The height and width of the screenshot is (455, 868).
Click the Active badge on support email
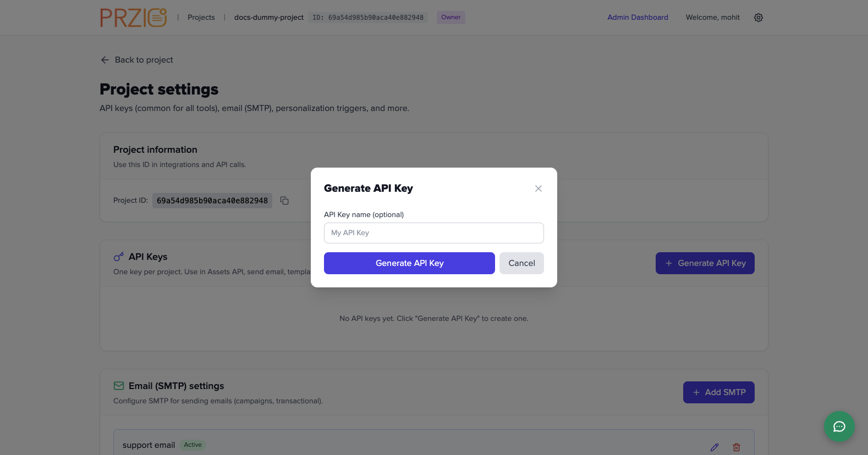coord(193,445)
